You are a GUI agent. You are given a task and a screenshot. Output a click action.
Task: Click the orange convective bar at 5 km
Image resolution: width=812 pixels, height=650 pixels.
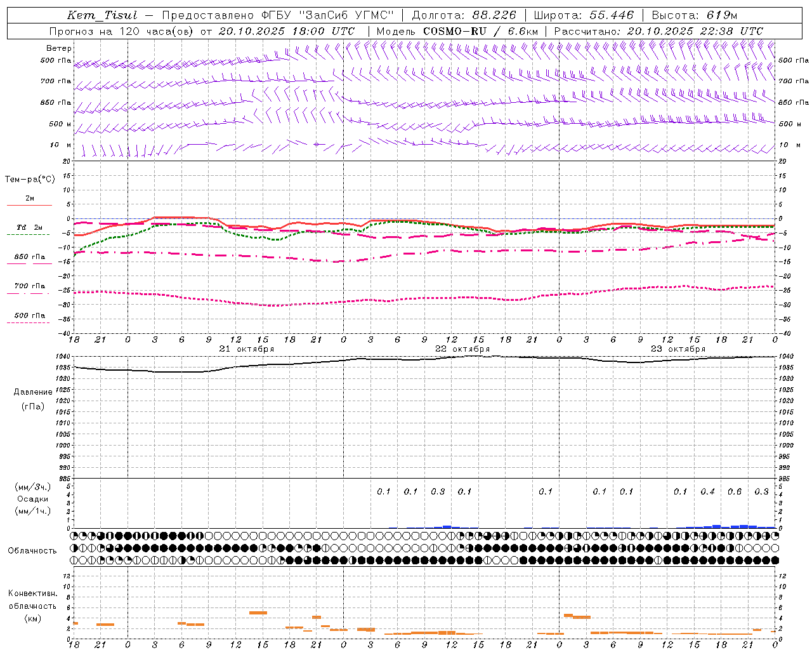(258, 613)
